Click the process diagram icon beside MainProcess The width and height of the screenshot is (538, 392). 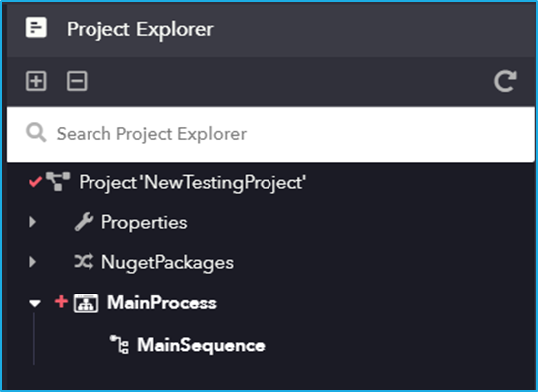[x=86, y=303]
